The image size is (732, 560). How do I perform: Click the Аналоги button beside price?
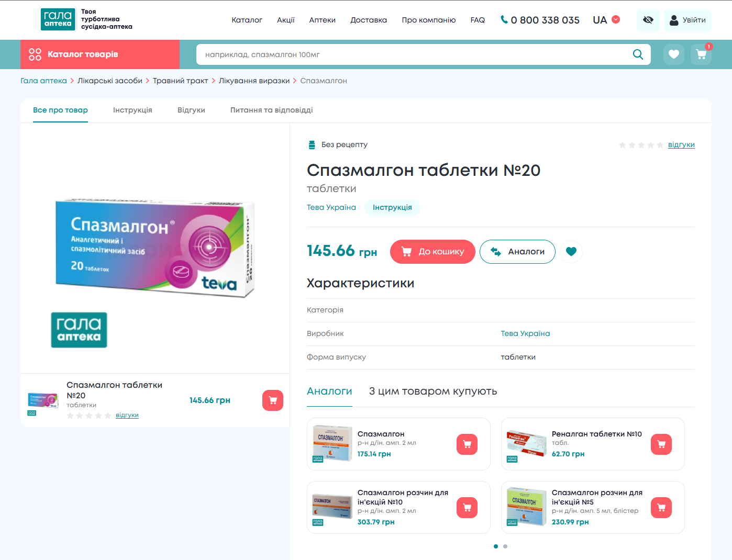click(x=517, y=252)
